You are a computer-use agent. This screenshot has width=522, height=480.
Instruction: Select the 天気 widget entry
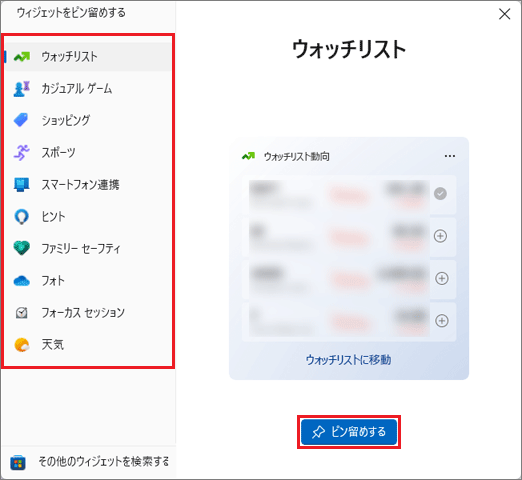[x=88, y=345]
